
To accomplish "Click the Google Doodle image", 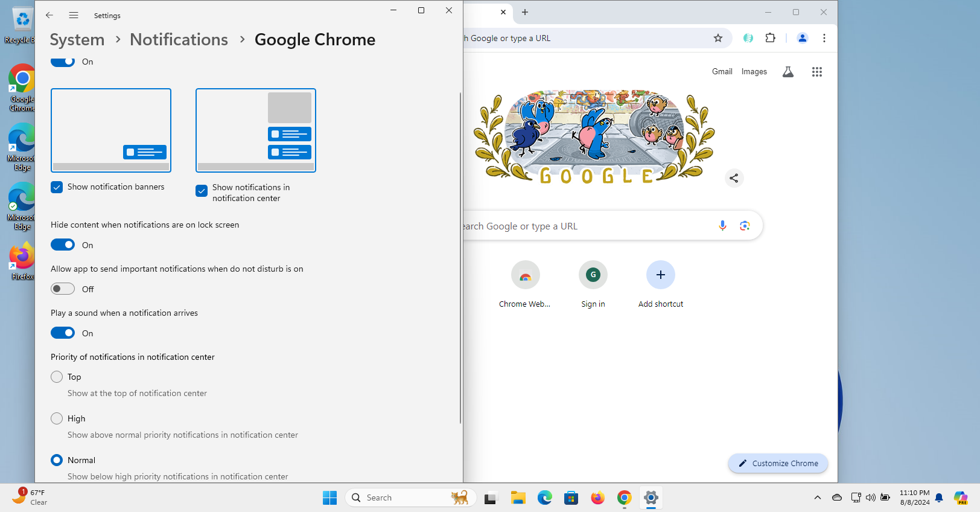I will [594, 137].
